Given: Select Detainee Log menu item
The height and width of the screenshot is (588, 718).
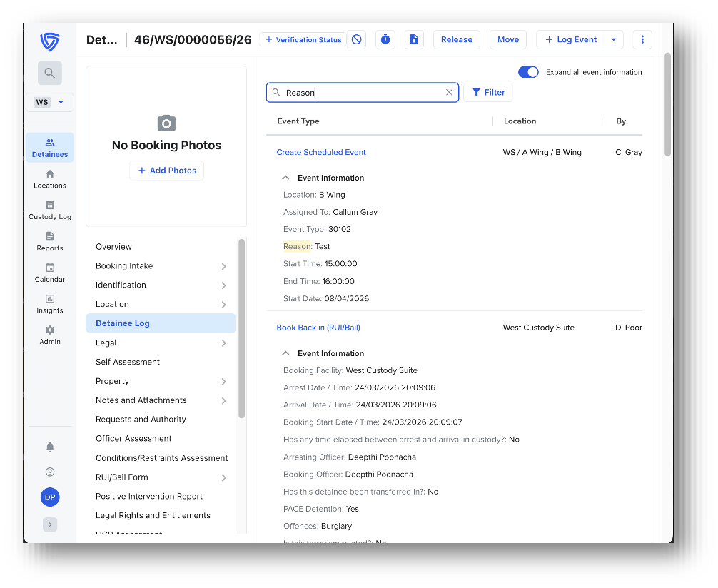Looking at the screenshot, I should (x=161, y=323).
